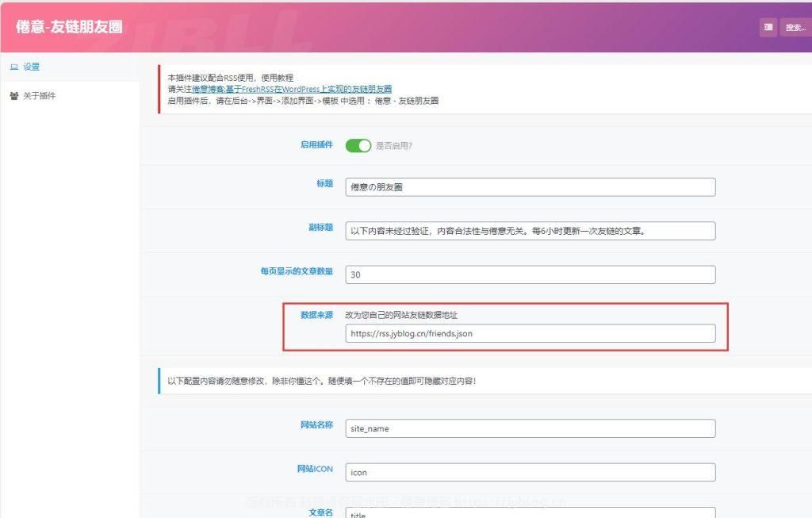The height and width of the screenshot is (518, 812).
Task: Select the posts-per-page field containing 30
Action: point(530,274)
